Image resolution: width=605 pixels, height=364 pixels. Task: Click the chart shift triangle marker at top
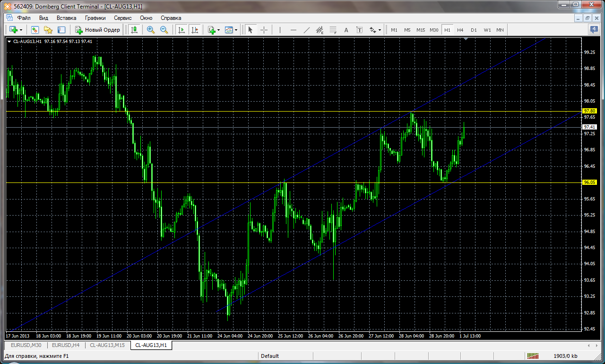coord(467,40)
